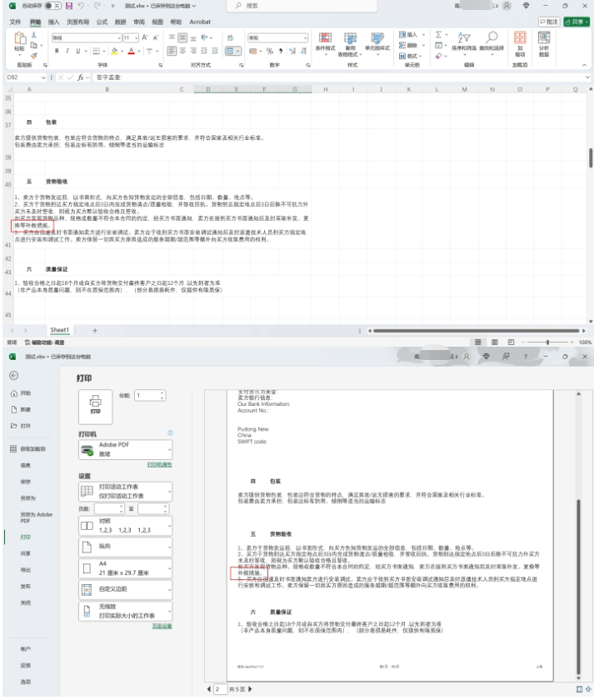Toggle Align Left text alignment
The height and width of the screenshot is (700, 594).
click(x=172, y=51)
